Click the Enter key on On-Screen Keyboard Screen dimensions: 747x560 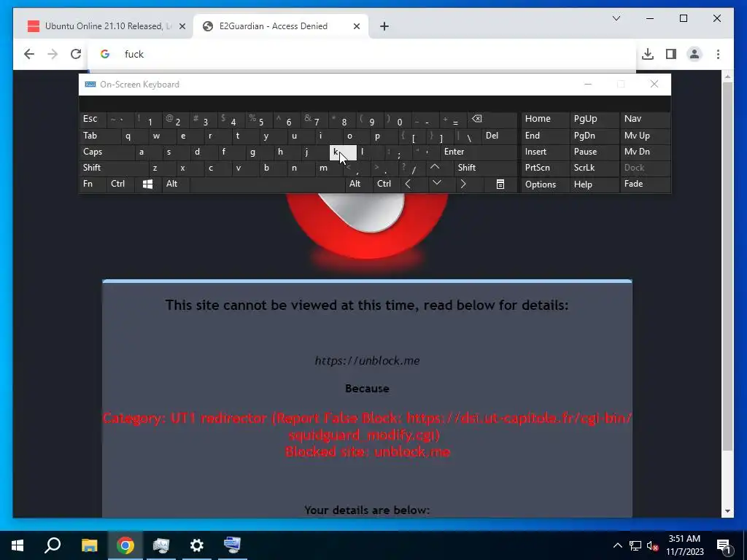tap(479, 152)
